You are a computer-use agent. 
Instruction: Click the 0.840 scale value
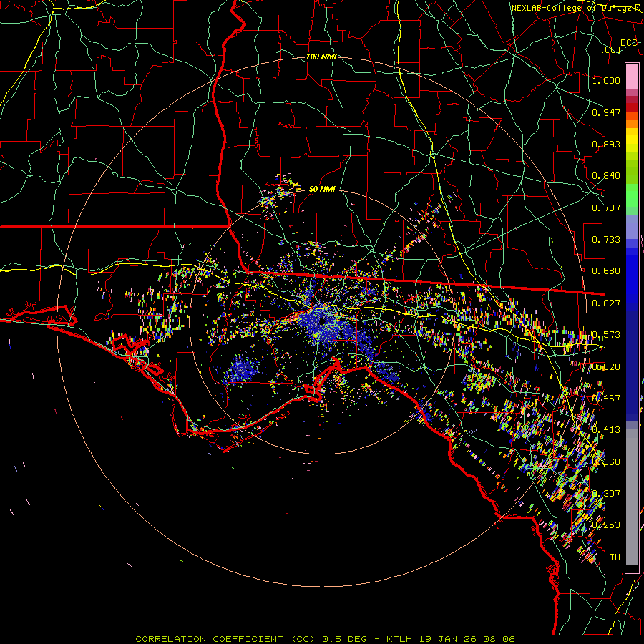(x=606, y=176)
